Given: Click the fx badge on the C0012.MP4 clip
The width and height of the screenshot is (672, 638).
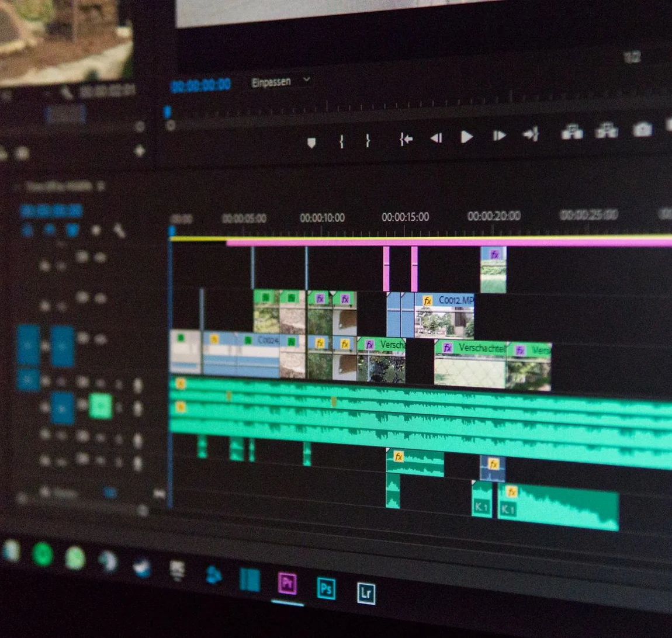Looking at the screenshot, I should (427, 301).
